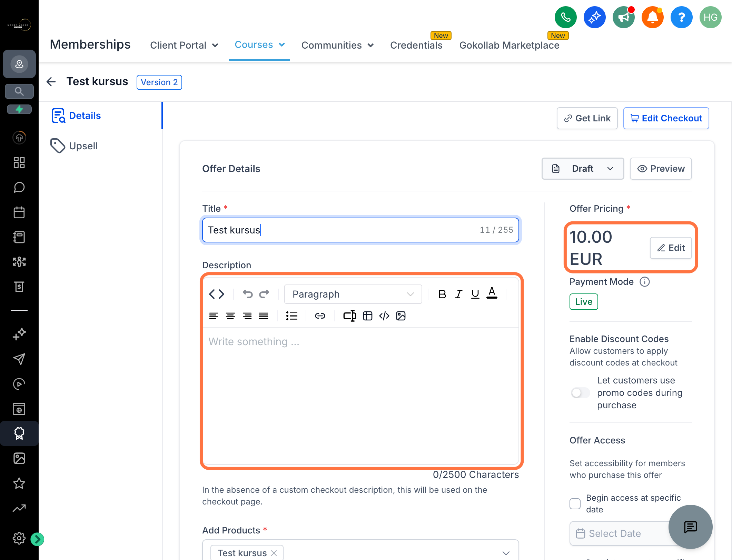The image size is (732, 560).
Task: Open the megaphone announcements icon
Action: coord(623,17)
